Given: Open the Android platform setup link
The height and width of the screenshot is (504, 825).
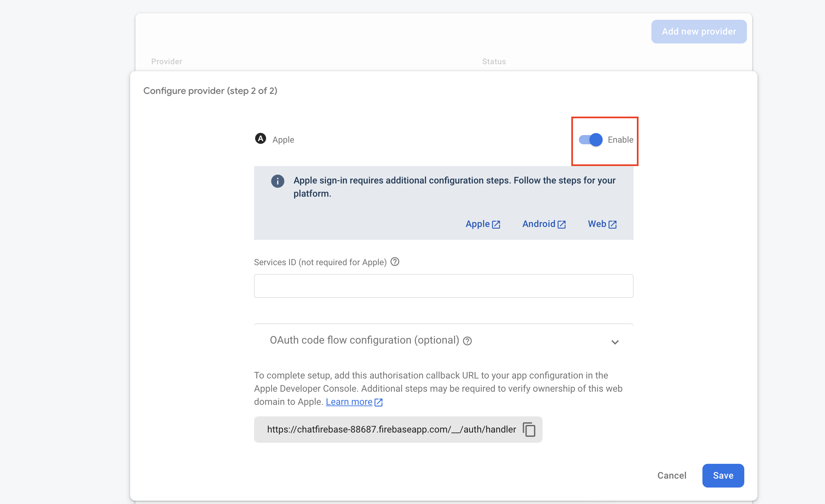Looking at the screenshot, I should click(x=538, y=224).
